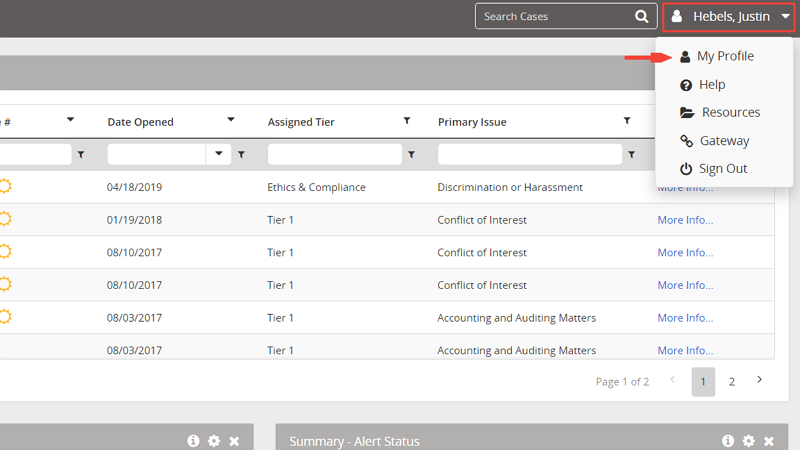800x450 pixels.
Task: Click filter icon beside Primary Issue filter box
Action: [x=631, y=155]
